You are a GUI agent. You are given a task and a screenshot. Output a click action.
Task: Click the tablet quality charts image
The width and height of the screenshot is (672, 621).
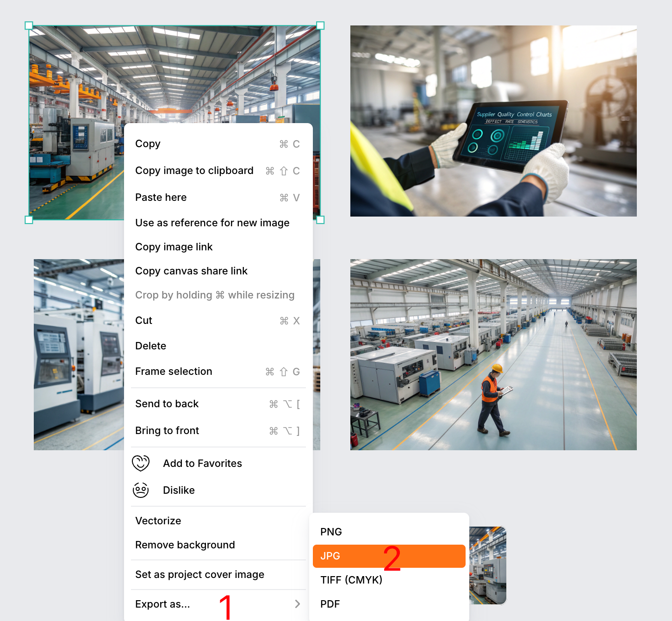[493, 121]
